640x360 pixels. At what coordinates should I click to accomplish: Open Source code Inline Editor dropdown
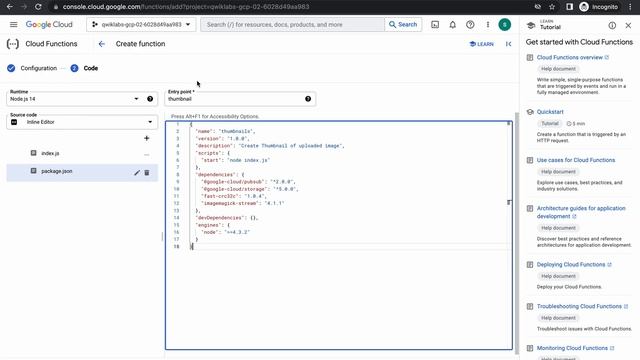pyautogui.click(x=82, y=122)
